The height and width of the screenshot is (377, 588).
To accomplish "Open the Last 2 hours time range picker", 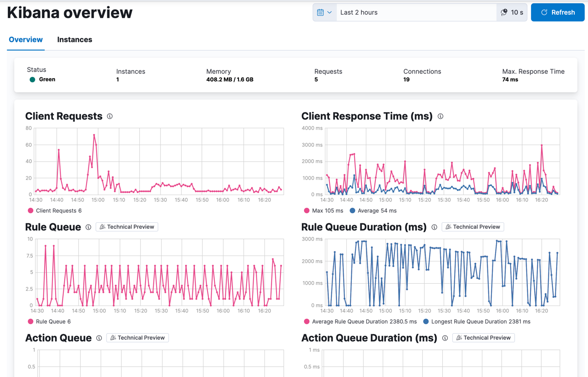I will pyautogui.click(x=416, y=13).
